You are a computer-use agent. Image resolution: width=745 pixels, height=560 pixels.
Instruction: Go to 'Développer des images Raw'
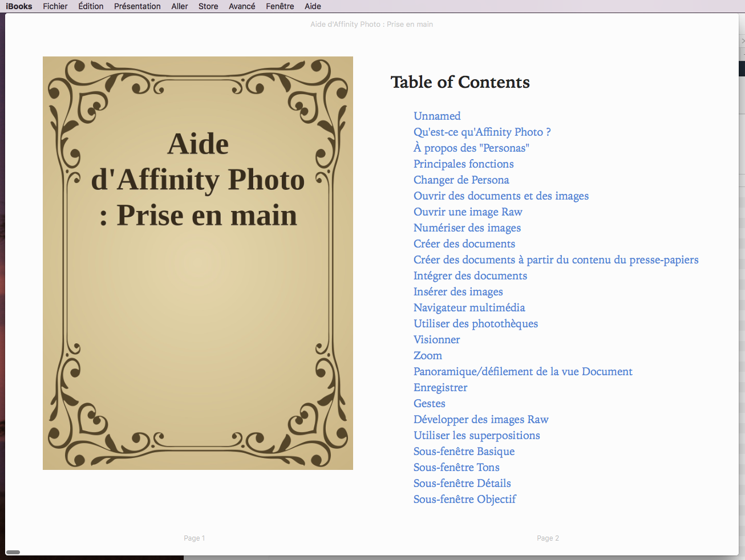[481, 419]
